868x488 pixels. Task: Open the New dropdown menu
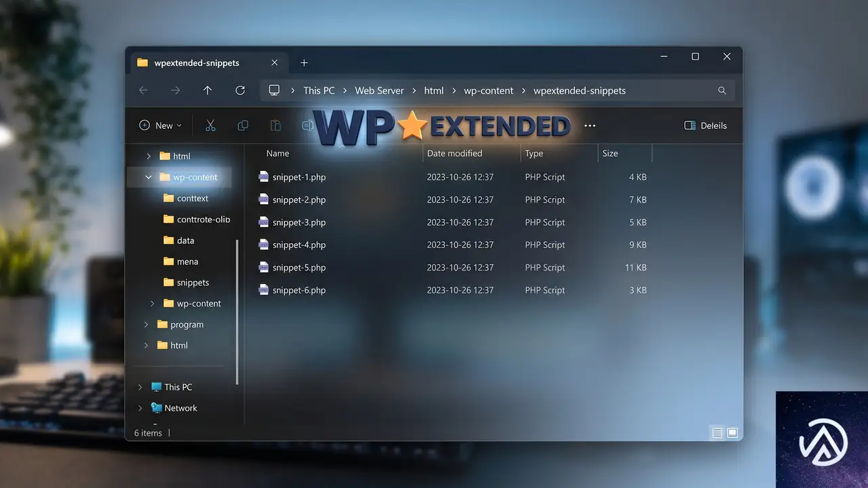click(161, 125)
